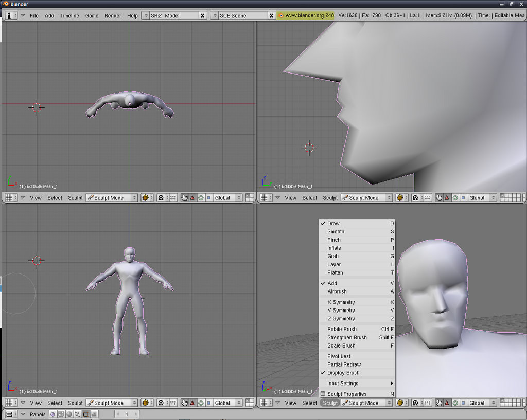Open Scene context buttons in Panels header
Screen dimensions: 527x420
coord(94,414)
